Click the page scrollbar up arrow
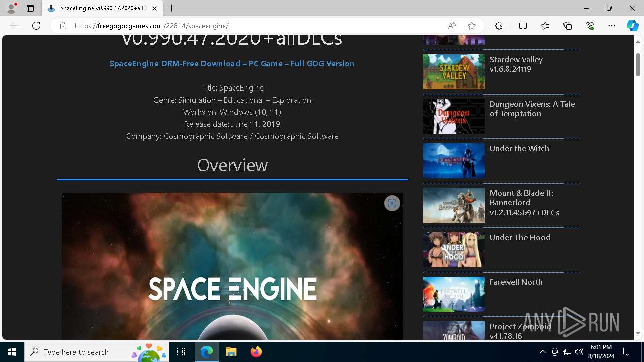Screen dimensions: 644x362 [638, 41]
